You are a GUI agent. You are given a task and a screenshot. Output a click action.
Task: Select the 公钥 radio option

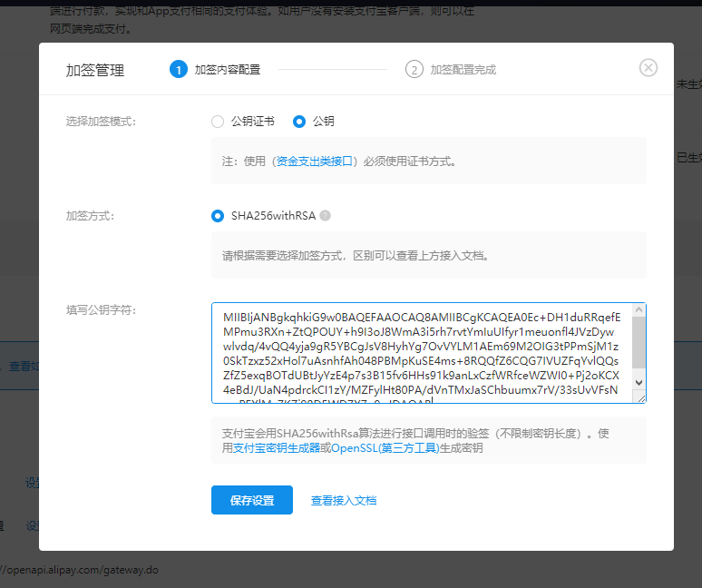[x=299, y=122]
